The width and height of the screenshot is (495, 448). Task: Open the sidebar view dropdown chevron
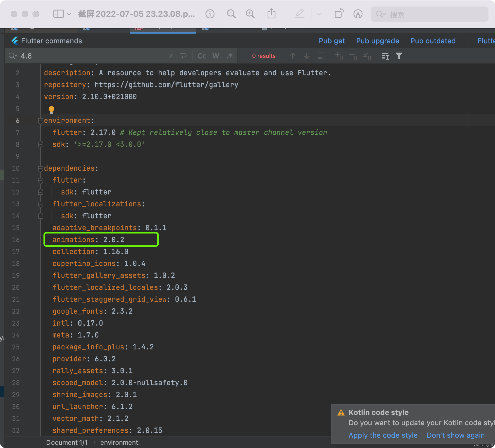point(69,14)
